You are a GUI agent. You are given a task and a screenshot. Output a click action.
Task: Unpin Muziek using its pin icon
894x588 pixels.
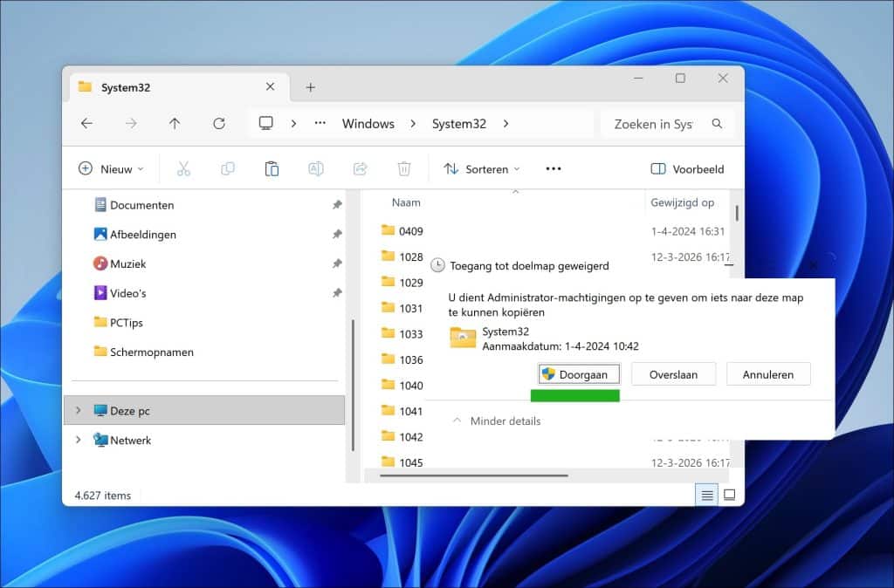coord(337,263)
